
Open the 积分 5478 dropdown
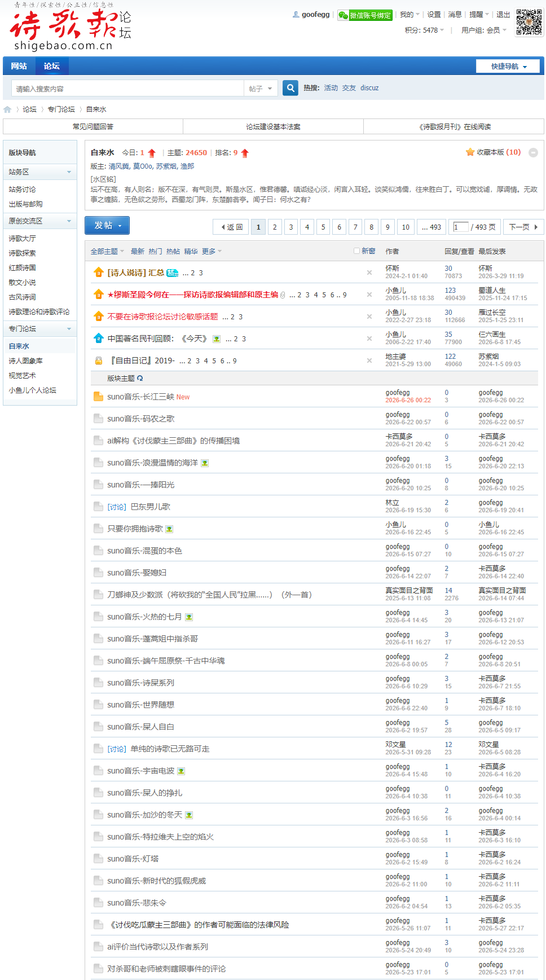[x=424, y=30]
